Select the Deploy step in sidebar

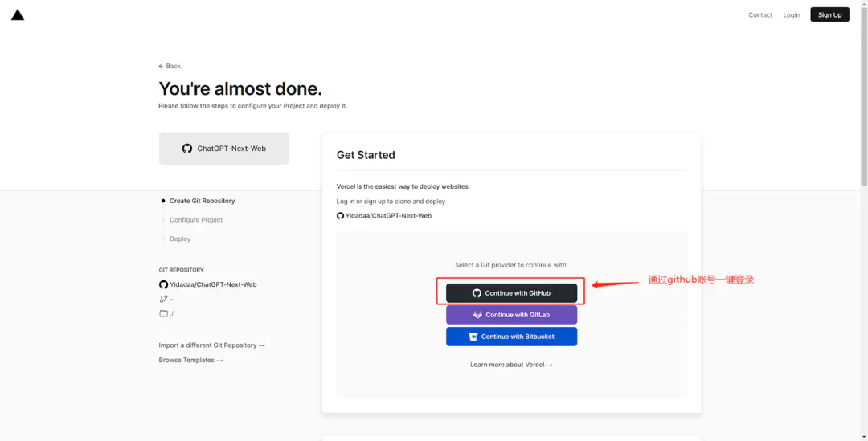point(180,239)
